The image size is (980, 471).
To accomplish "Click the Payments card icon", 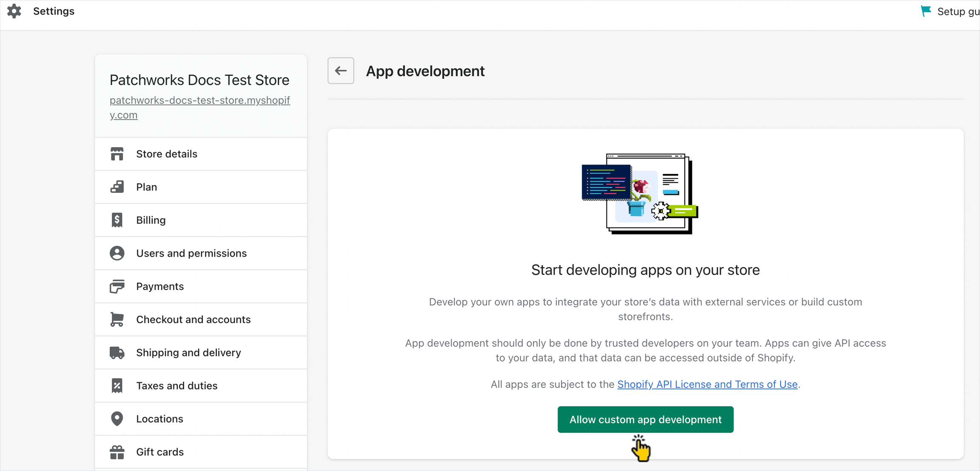I will tap(117, 286).
